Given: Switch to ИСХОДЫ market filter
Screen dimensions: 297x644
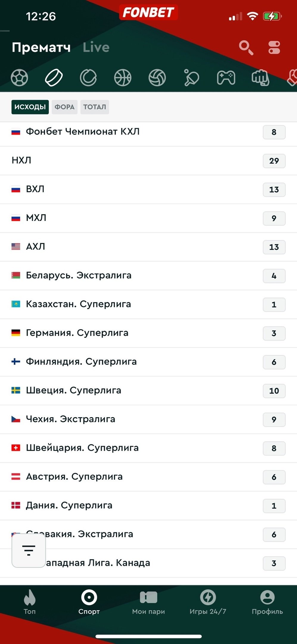Looking at the screenshot, I should pyautogui.click(x=30, y=107).
